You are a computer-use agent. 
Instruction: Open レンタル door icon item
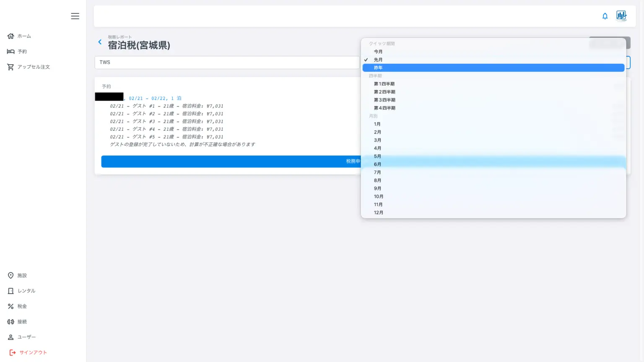(21, 291)
